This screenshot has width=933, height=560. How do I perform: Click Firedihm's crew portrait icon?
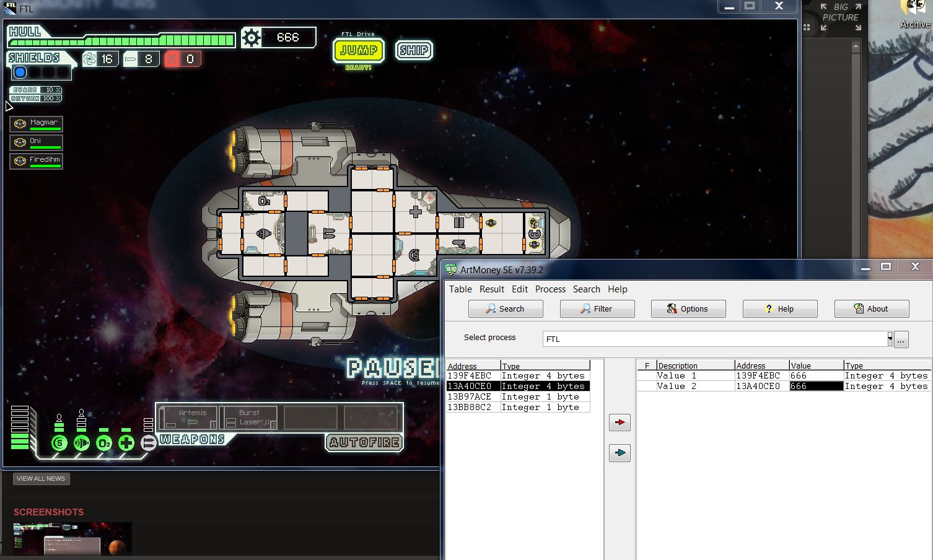coord(20,161)
